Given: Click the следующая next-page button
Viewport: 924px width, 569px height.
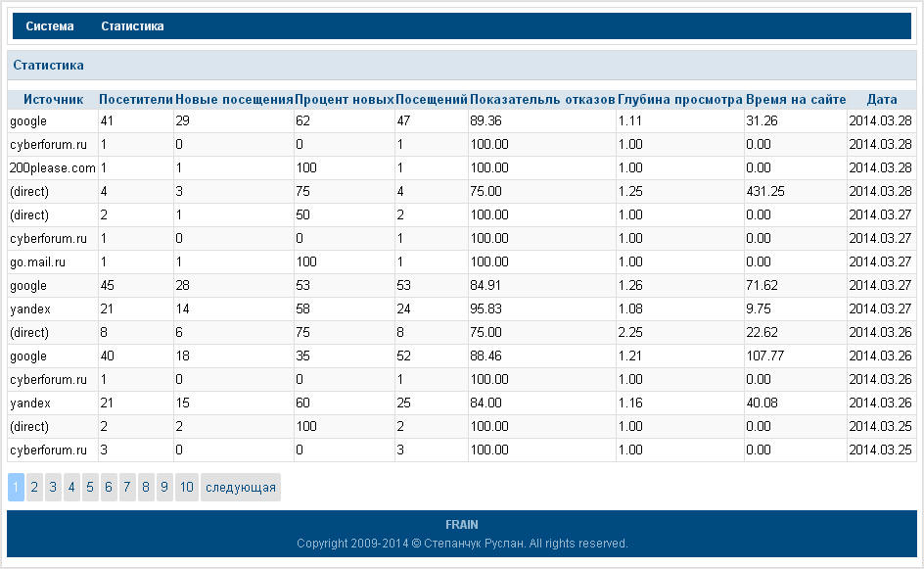Looking at the screenshot, I should point(241,487).
